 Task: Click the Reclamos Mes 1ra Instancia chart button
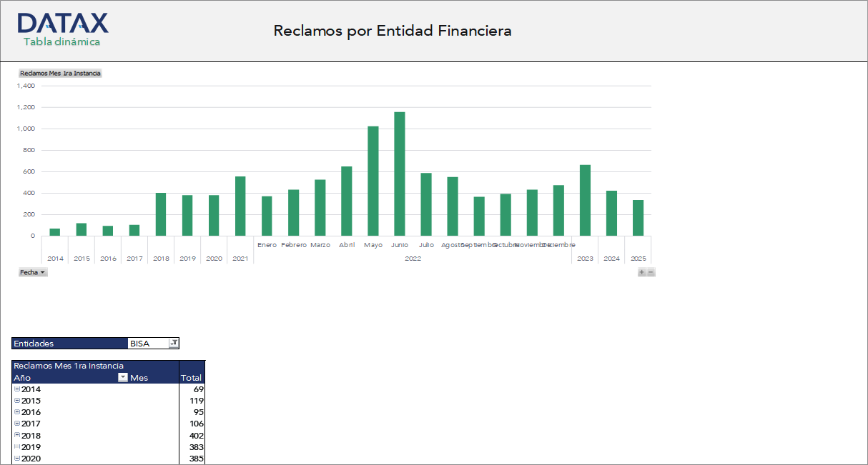(x=60, y=73)
